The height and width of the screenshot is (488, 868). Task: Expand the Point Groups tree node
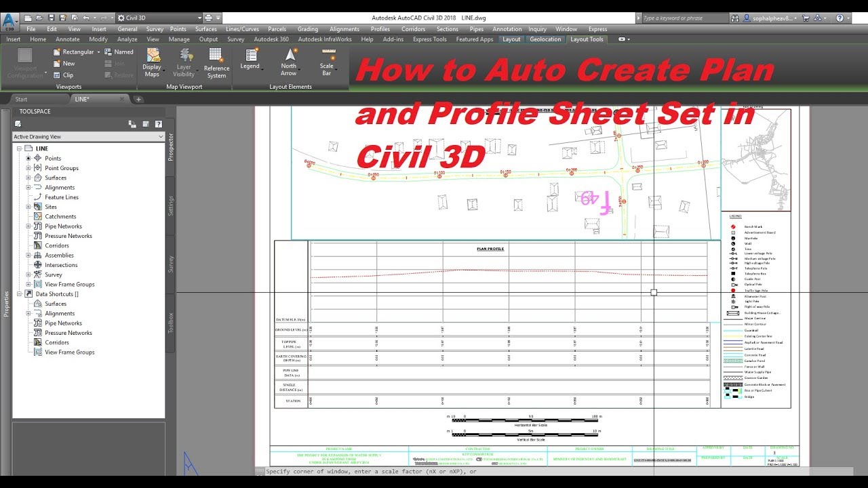click(x=28, y=168)
